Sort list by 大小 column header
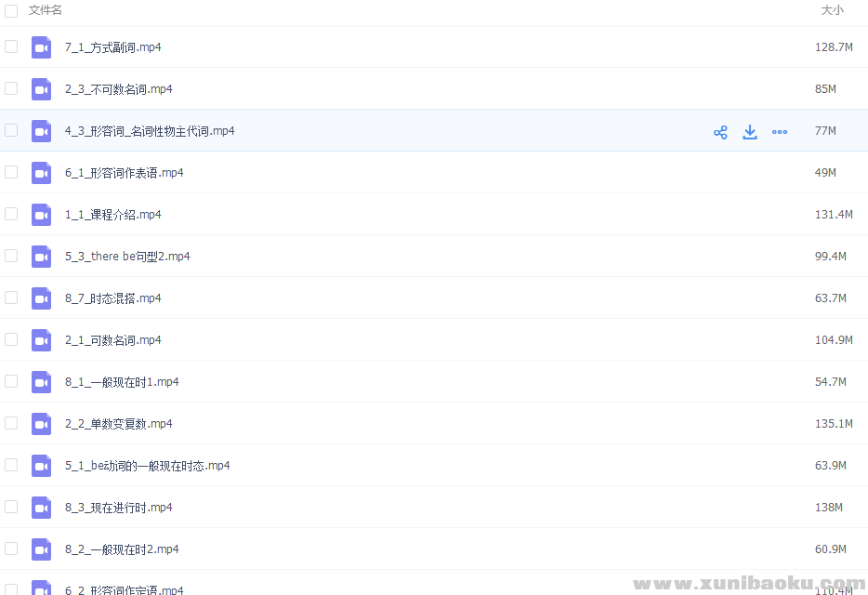This screenshot has width=868, height=595. click(832, 10)
